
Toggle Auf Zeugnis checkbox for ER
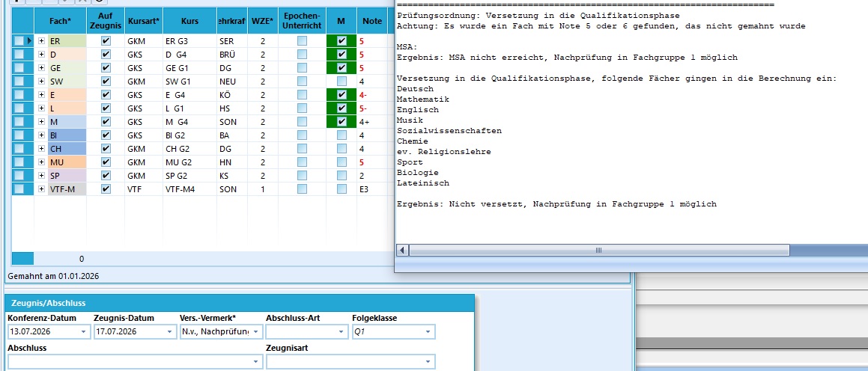(x=106, y=41)
